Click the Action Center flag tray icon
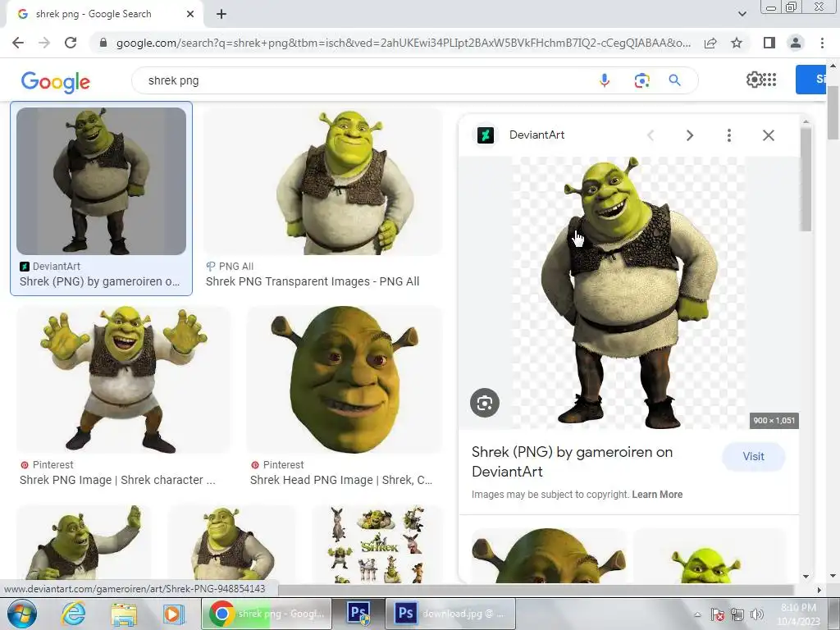This screenshot has width=840, height=630. tap(717, 614)
